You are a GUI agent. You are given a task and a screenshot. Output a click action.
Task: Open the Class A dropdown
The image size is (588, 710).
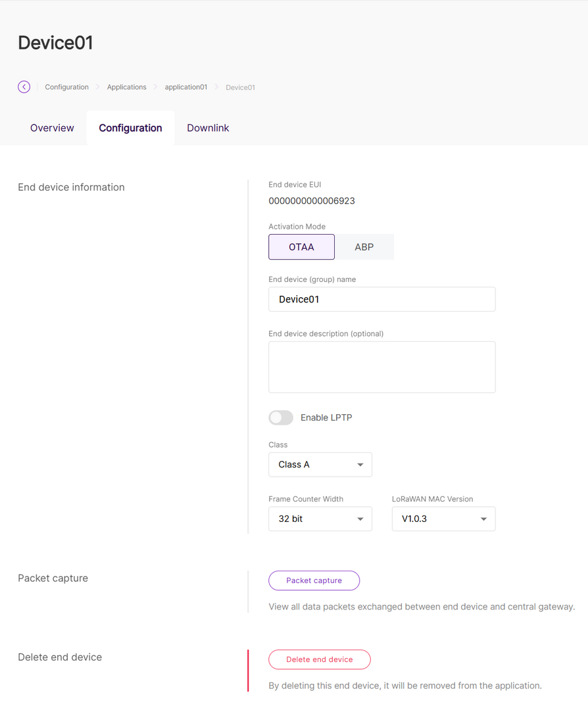(320, 465)
